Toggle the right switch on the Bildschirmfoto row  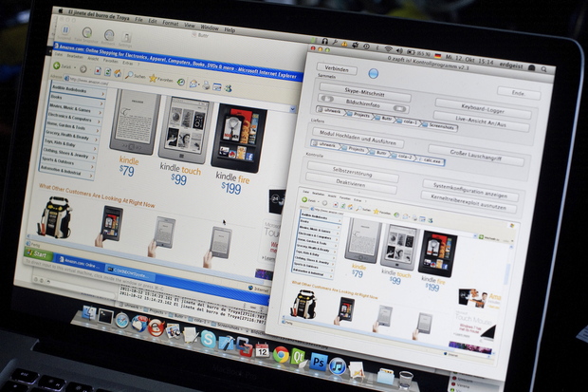point(399,108)
